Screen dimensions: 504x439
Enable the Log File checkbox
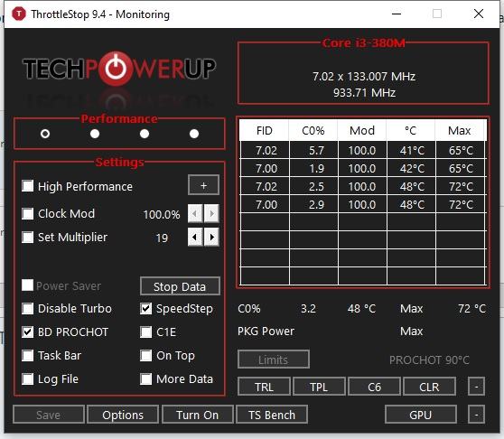point(28,378)
